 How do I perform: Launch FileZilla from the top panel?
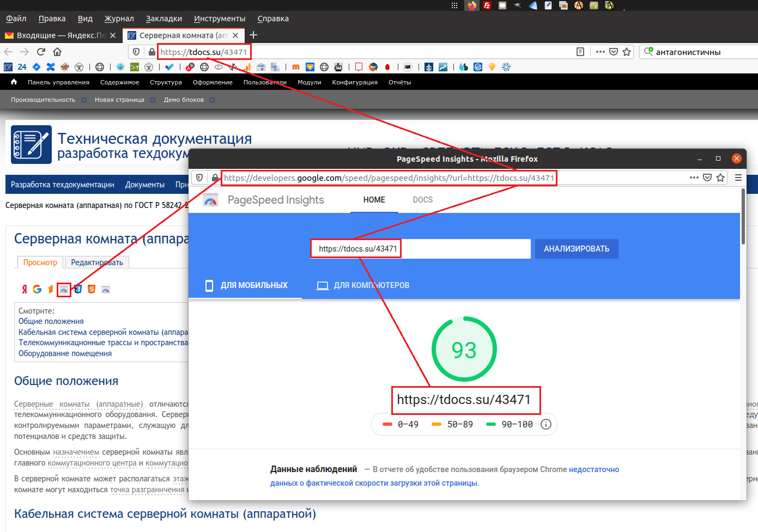point(487,5)
